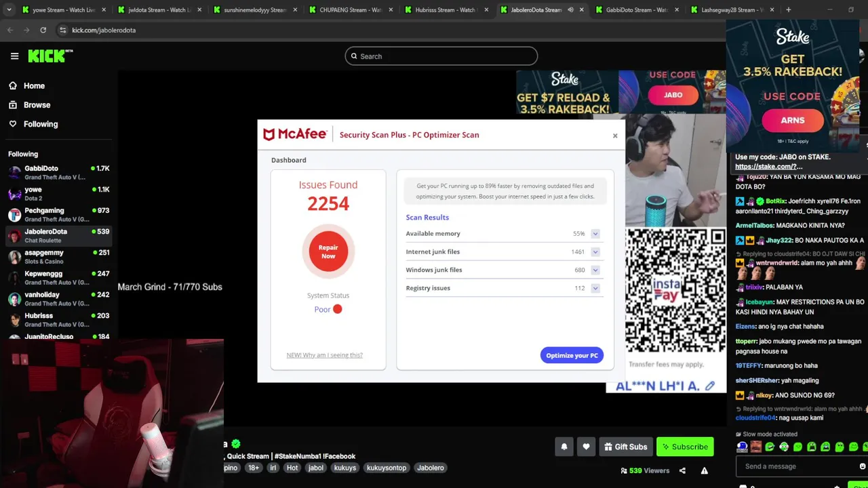Screen dimensions: 868x488
Task: Click the browser back arrow
Action: point(10,30)
